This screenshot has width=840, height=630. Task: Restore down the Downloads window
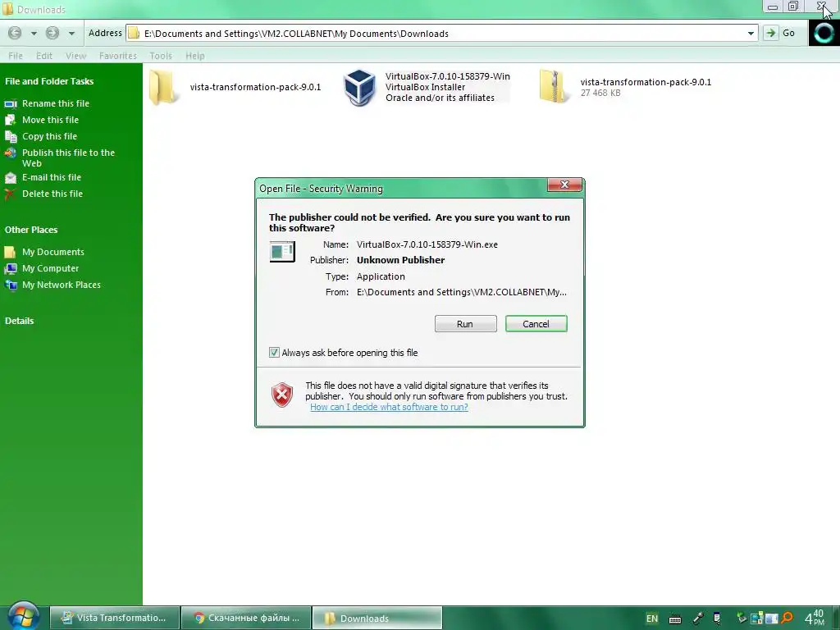pyautogui.click(x=793, y=7)
